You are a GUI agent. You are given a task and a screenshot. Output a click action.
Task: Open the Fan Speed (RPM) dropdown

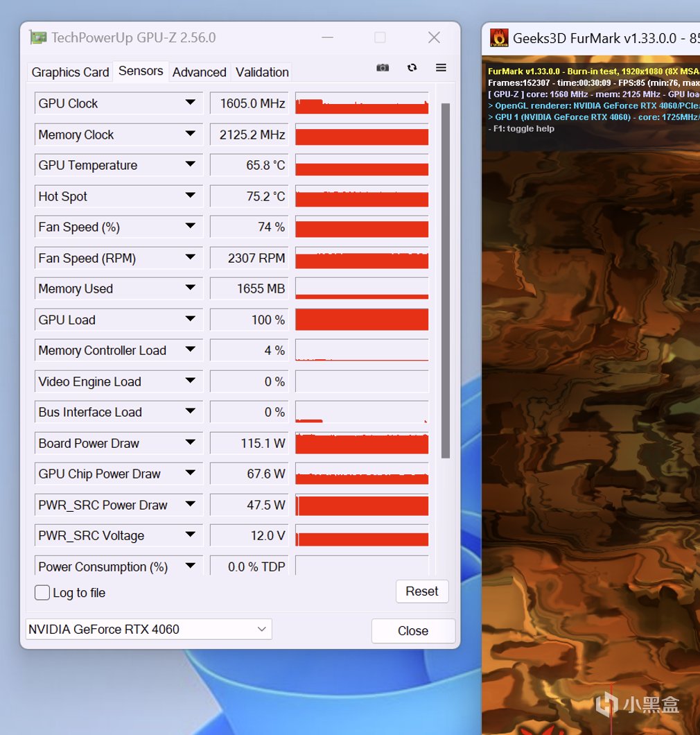[190, 257]
